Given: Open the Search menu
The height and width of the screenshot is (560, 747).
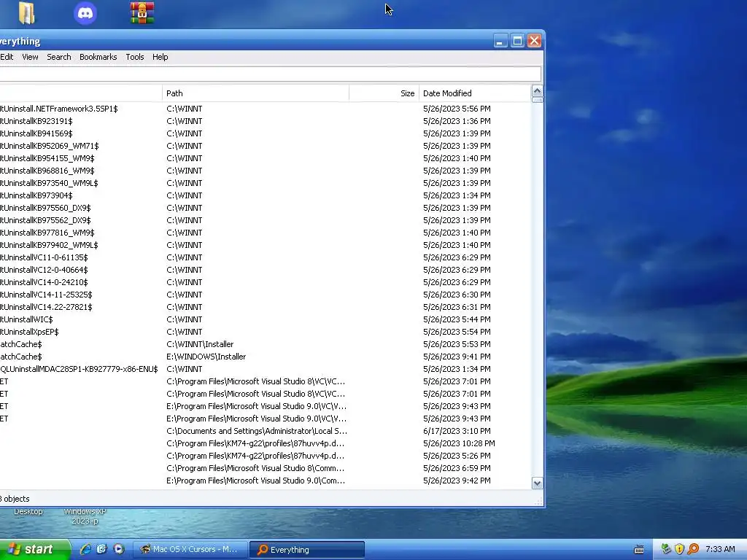Looking at the screenshot, I should coord(58,57).
